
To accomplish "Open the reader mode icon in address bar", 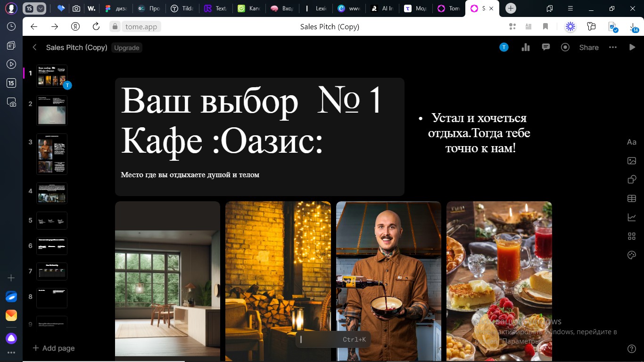I will 528,26.
